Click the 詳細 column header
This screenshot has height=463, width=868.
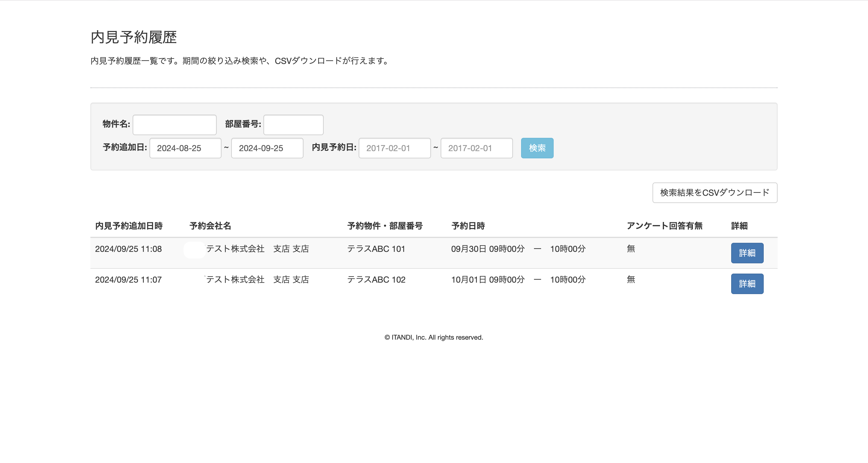(739, 226)
